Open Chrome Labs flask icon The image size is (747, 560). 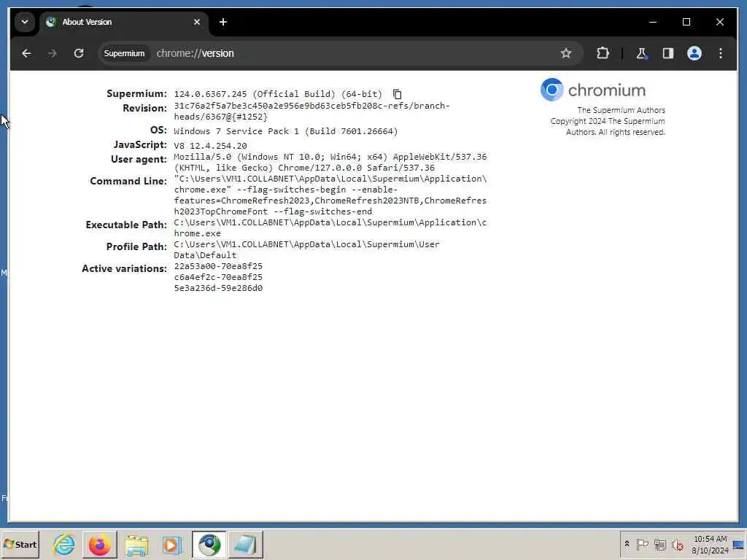point(642,53)
